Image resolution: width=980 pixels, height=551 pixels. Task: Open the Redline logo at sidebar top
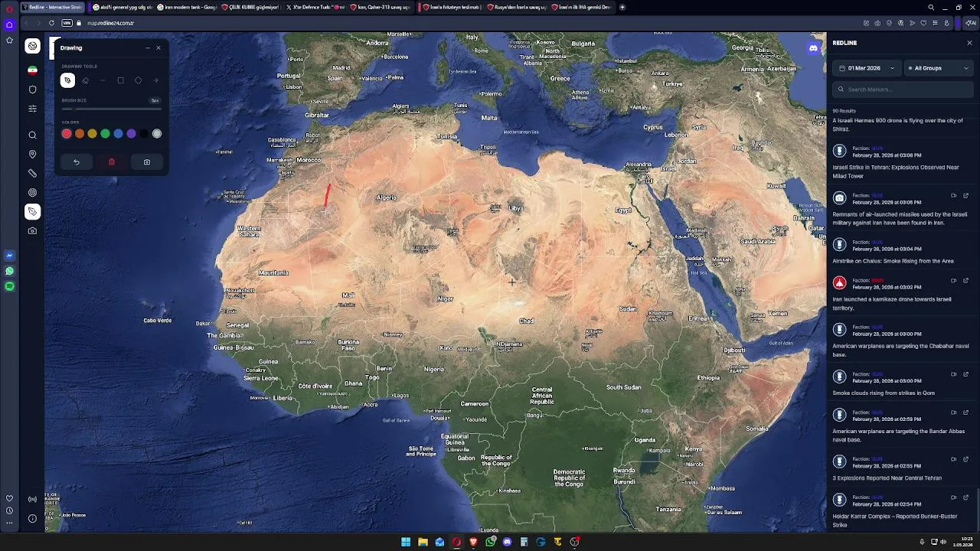click(x=32, y=46)
